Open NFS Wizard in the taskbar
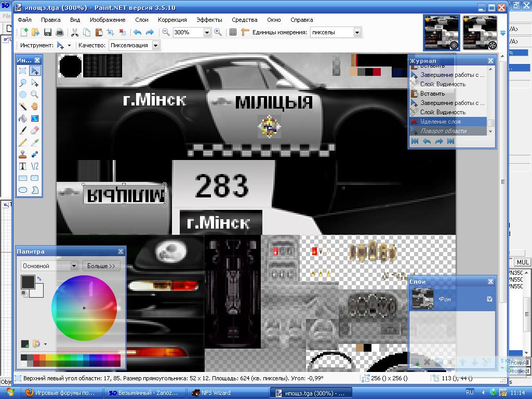This screenshot has width=532, height=399. [228, 393]
